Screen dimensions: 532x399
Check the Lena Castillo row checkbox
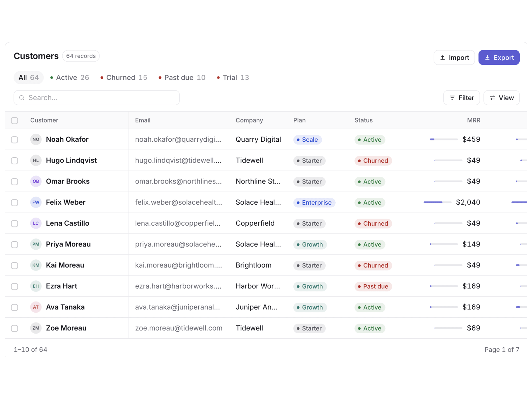pyautogui.click(x=14, y=223)
